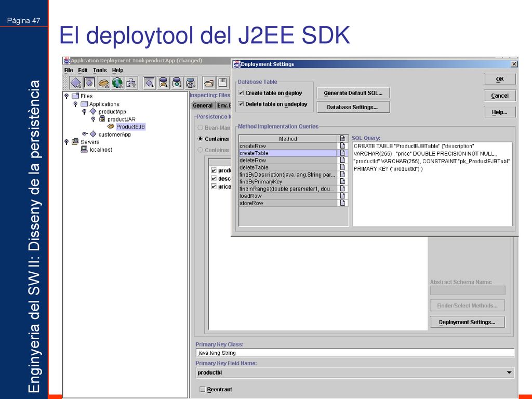Toggle the 'prod' field checkbox
Image resolution: width=532 pixels, height=399 pixels.
pyautogui.click(x=214, y=170)
